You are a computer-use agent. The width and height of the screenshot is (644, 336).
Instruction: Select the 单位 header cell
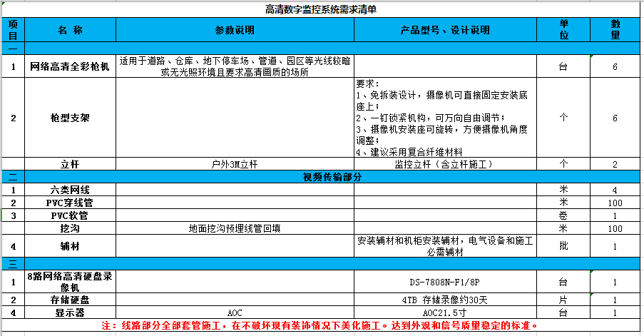click(x=563, y=30)
